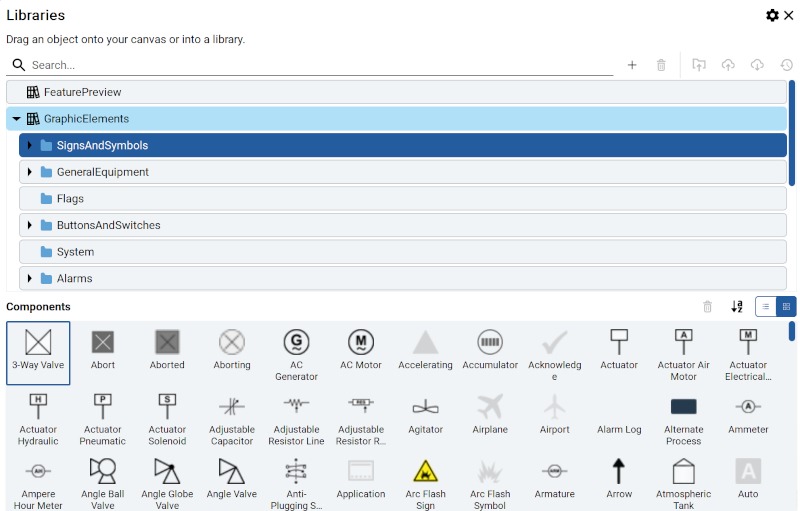800x511 pixels.
Task: Select the Flags folder
Action: click(x=70, y=199)
